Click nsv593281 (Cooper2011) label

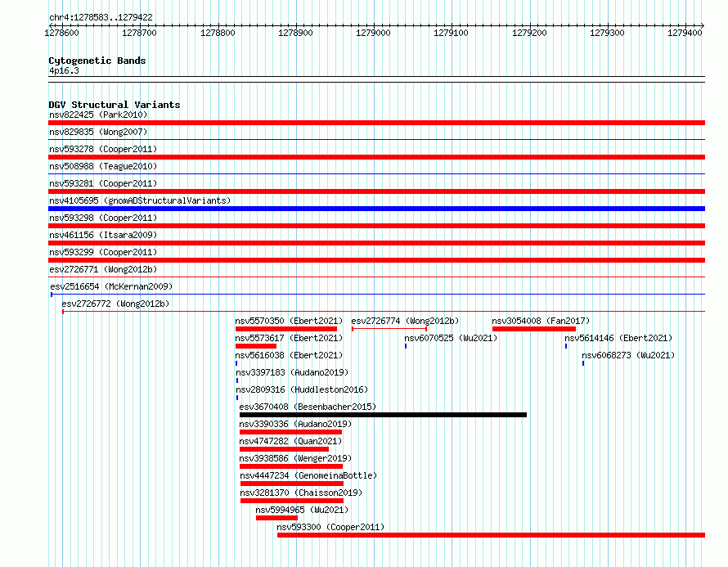(103, 183)
